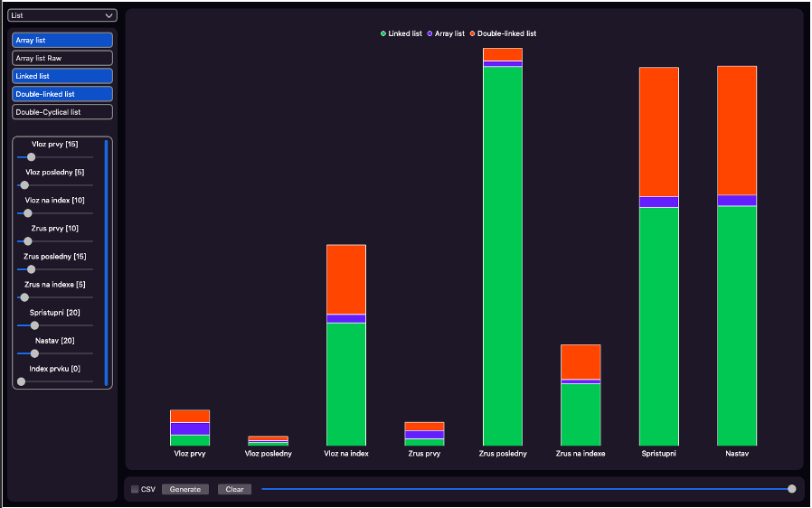Click the green segment of Zrus na indexe bar
This screenshot has width=812, height=508.
click(581, 414)
